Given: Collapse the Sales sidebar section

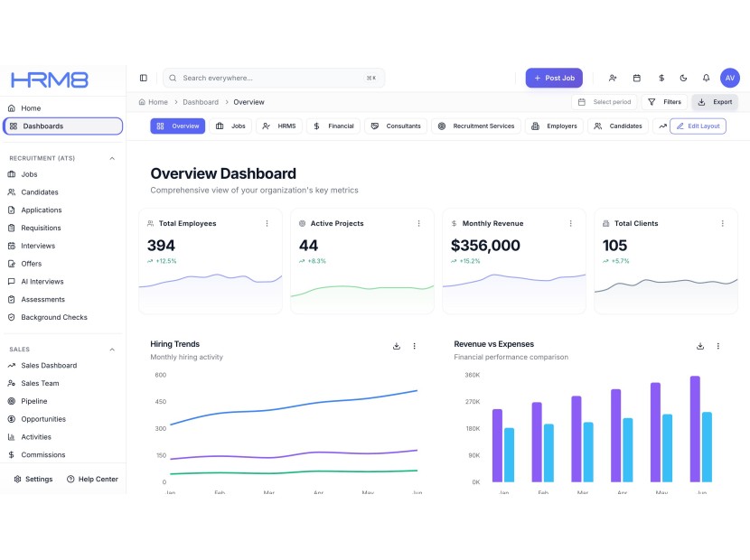Looking at the screenshot, I should 112,349.
